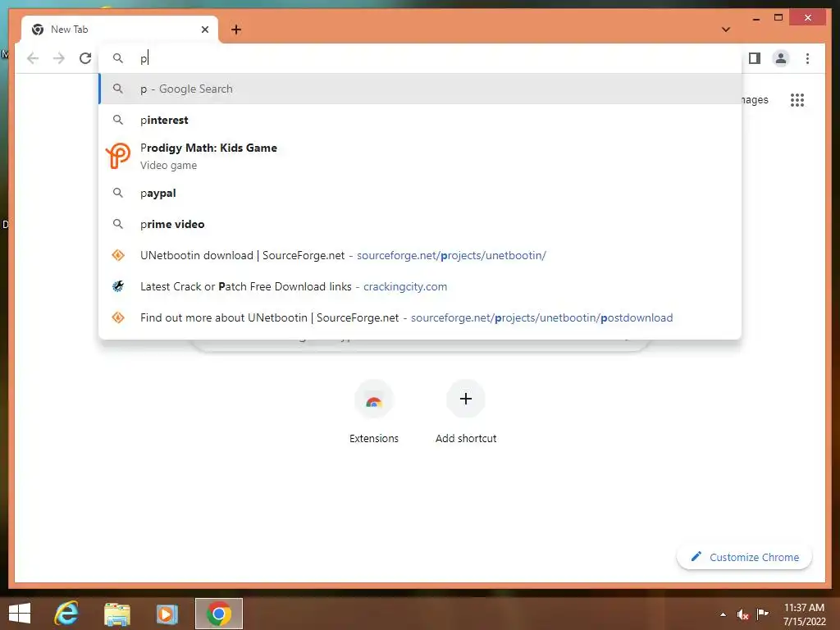Open the tab search dropdown chevron
Viewport: 840px width, 630px height.
point(726,30)
